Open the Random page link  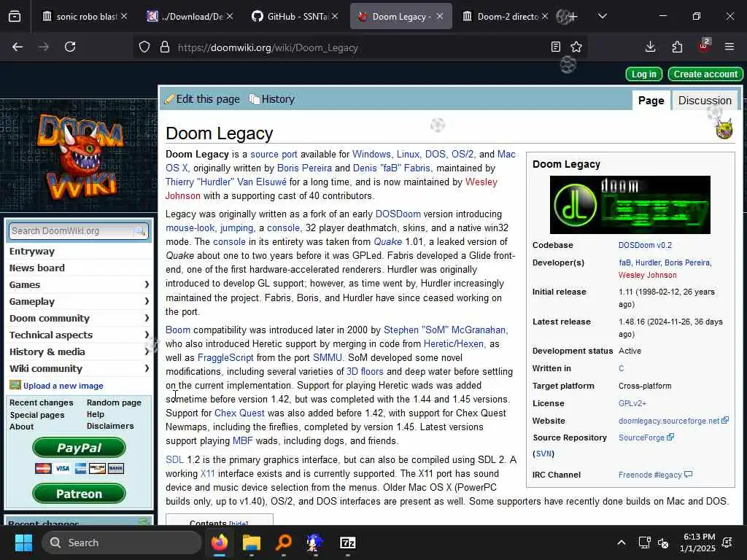114,402
